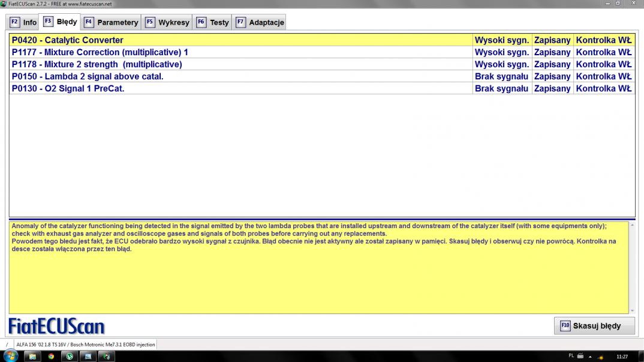Click 'Kontrolka WŁ' cell in the P0150 row

click(604, 76)
